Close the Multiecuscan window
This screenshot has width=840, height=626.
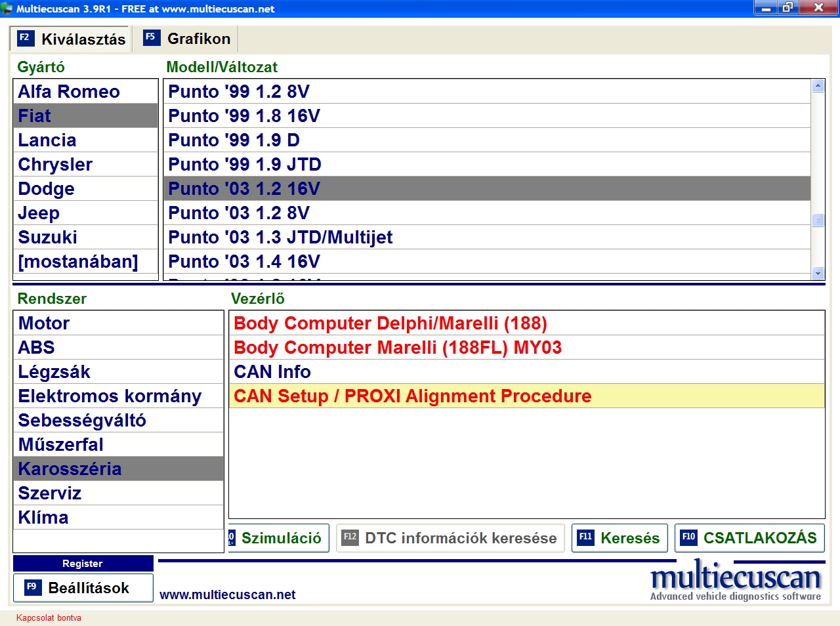click(x=818, y=8)
